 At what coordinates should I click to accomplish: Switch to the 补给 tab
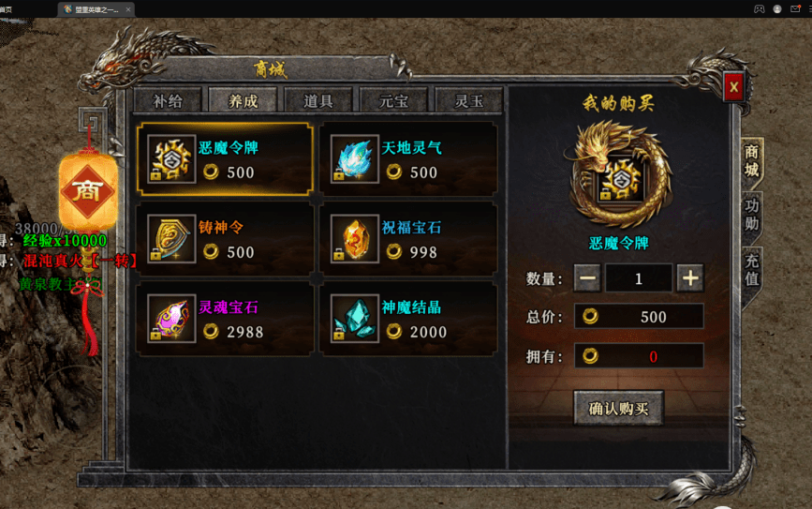(168, 100)
